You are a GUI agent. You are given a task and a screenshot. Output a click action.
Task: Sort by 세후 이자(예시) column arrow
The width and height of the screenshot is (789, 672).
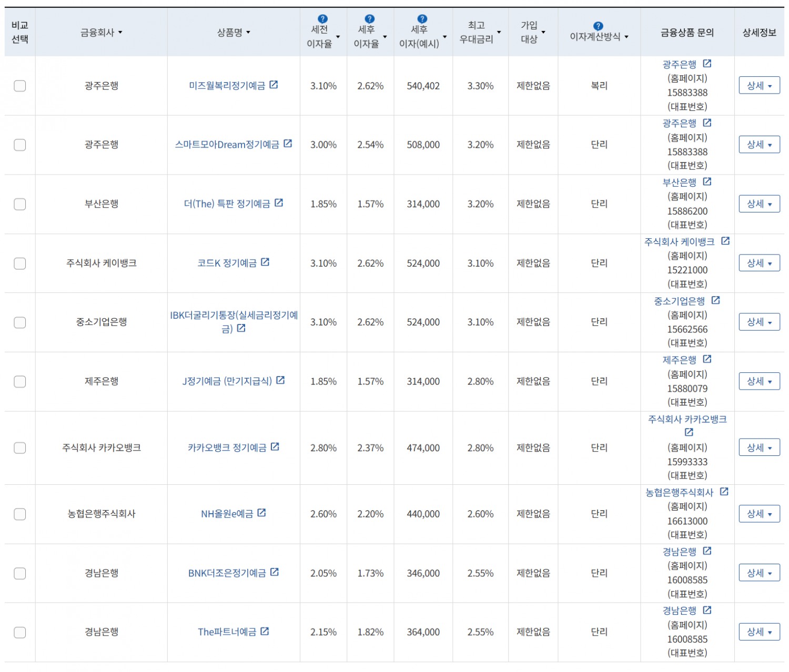(x=445, y=37)
